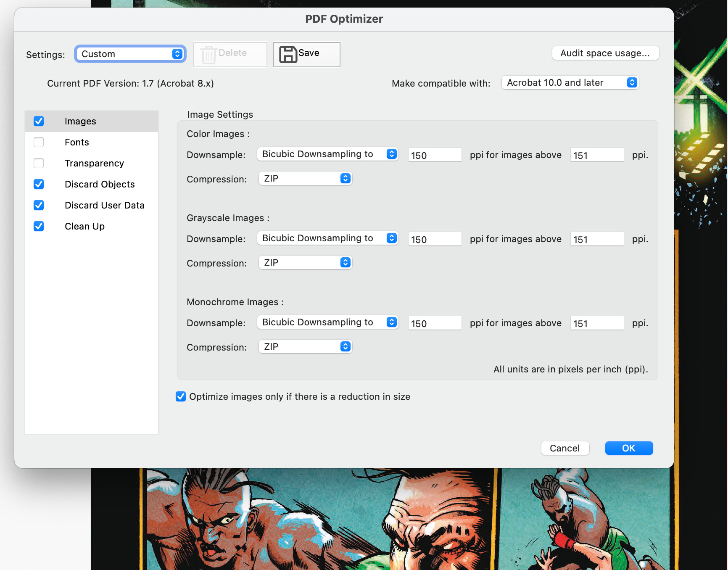Select the Transparency panel in sidebar
Viewport: 728px width, 570px height.
tap(92, 163)
